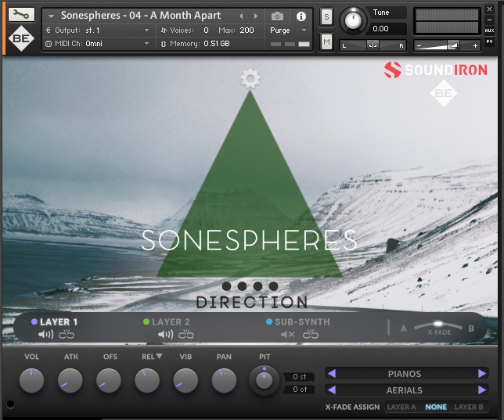The image size is (504, 420).
Task: Toggle Layer 1 link icon
Action: click(67, 335)
